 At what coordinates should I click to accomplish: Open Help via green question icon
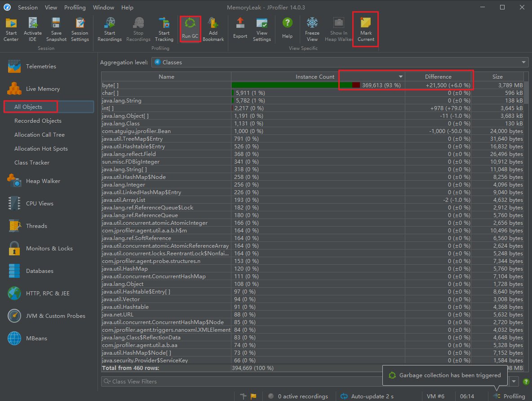pyautogui.click(x=287, y=28)
